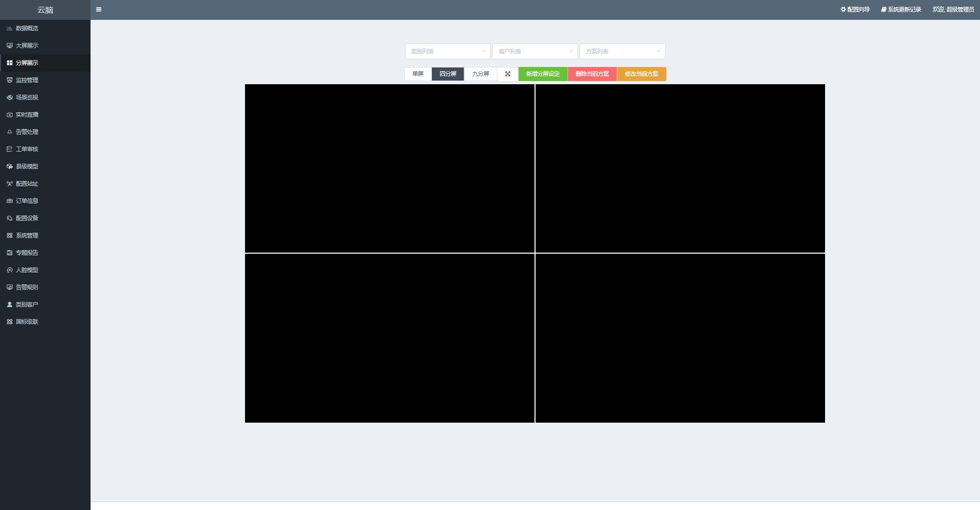Select the bottom-left video pane

point(389,338)
